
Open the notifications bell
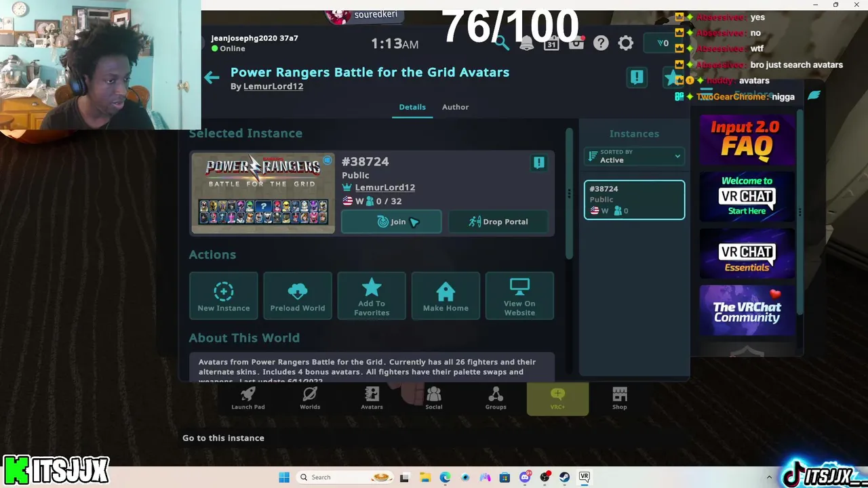click(526, 43)
